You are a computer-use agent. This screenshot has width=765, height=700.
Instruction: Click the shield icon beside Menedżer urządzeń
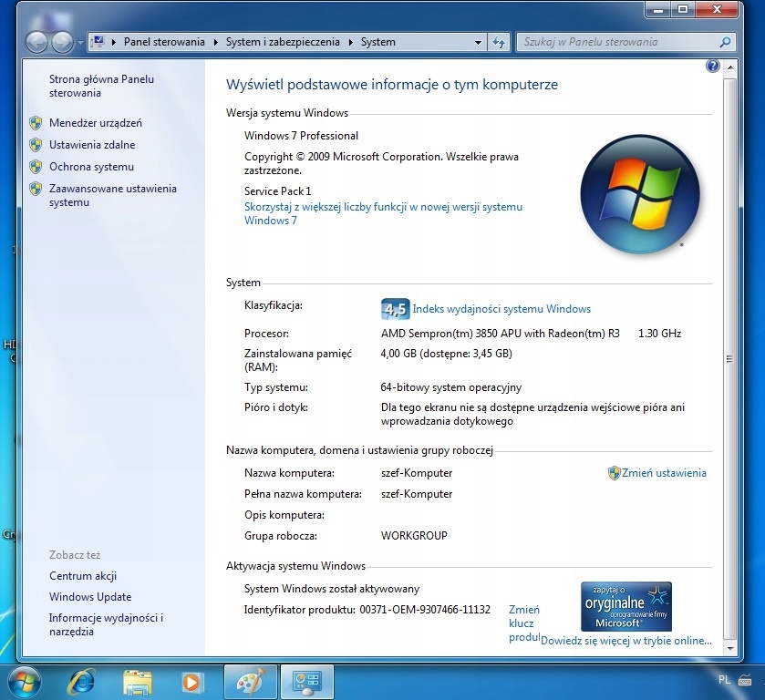(36, 123)
